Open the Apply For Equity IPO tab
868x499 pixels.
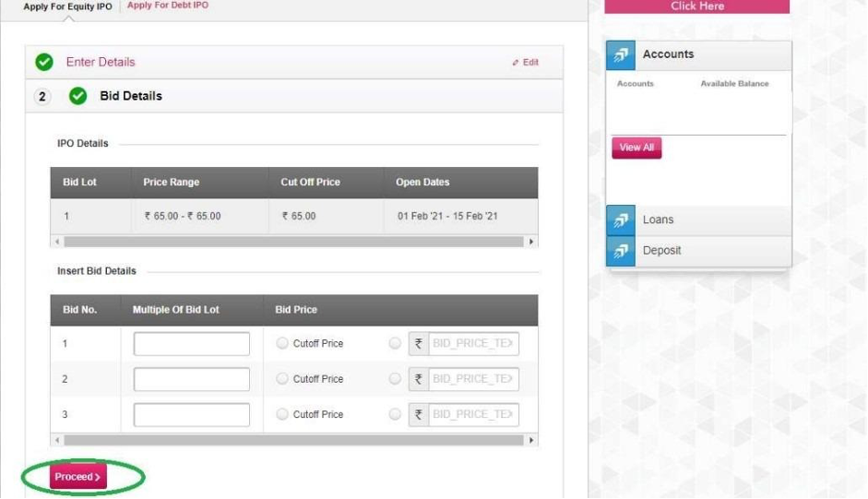click(x=67, y=6)
